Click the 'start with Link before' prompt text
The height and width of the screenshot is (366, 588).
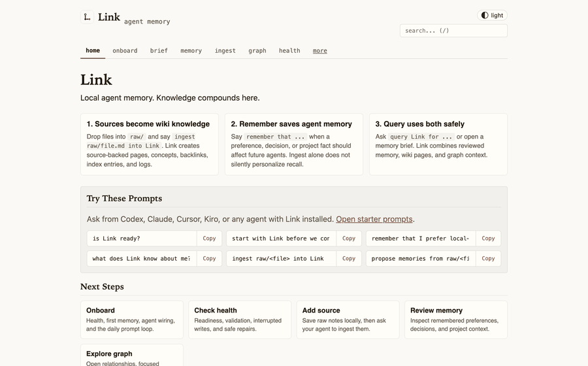(x=281, y=239)
